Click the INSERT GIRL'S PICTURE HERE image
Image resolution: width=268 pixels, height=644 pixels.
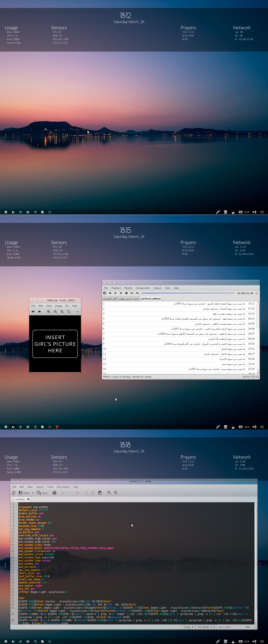click(55, 344)
